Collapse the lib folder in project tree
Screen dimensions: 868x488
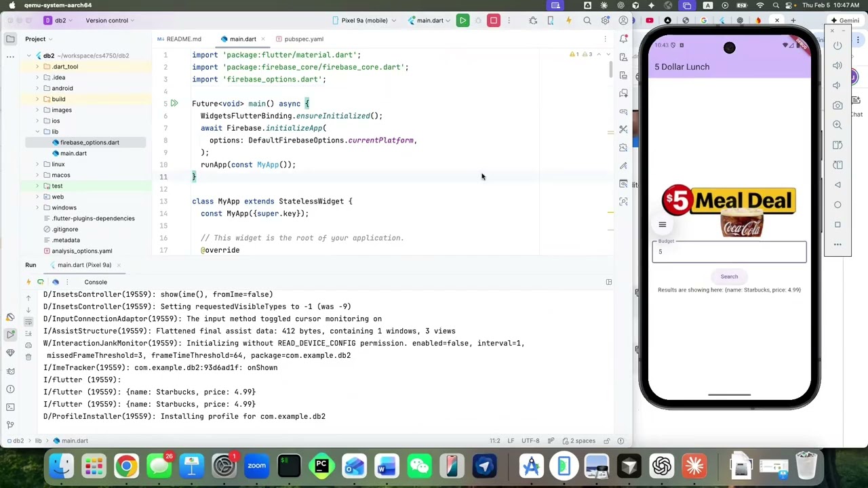(37, 131)
